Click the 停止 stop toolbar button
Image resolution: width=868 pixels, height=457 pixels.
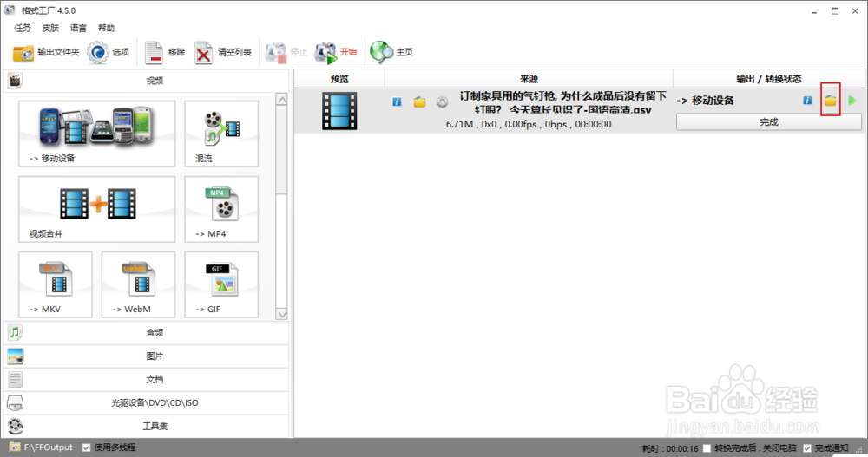286,53
